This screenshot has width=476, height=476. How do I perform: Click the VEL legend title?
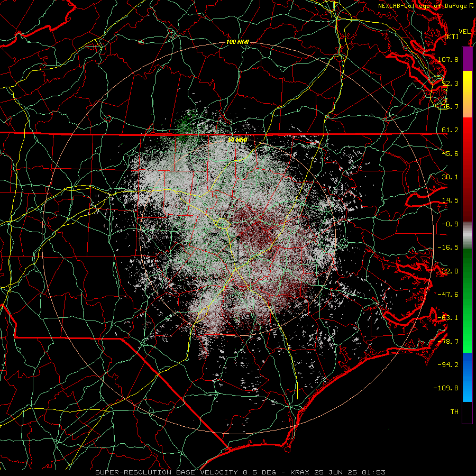tap(464, 32)
